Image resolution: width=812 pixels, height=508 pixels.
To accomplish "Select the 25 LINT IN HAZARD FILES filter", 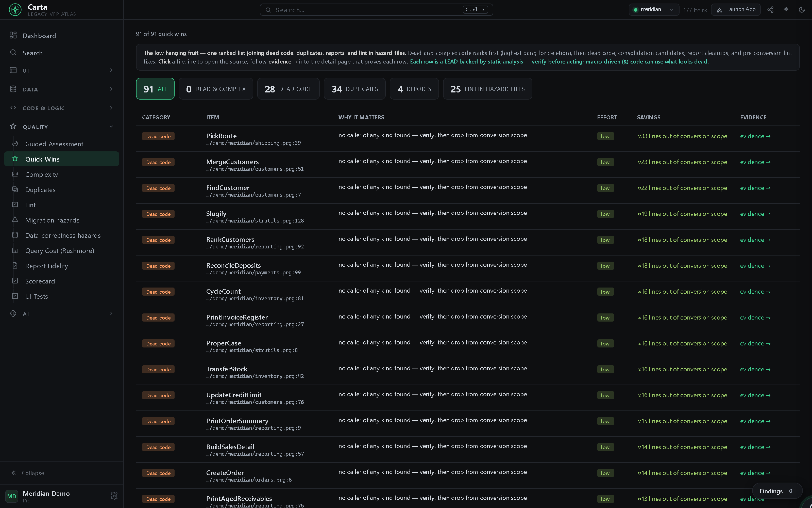I will click(487, 89).
